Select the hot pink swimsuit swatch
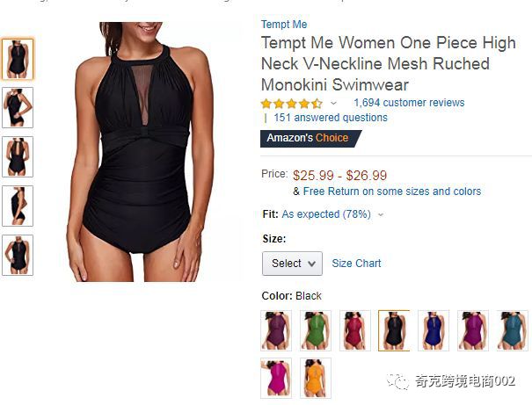The height and width of the screenshot is (405, 532). click(276, 378)
